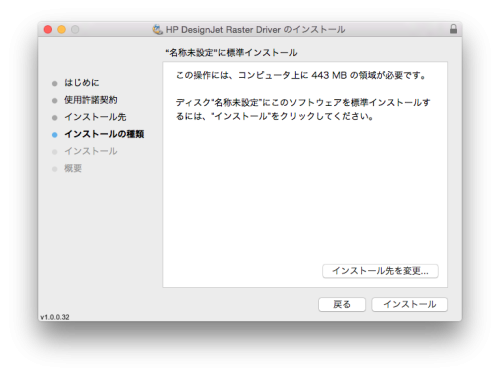Click the paragraph starting with ディスク"名称未設定"

click(303, 109)
